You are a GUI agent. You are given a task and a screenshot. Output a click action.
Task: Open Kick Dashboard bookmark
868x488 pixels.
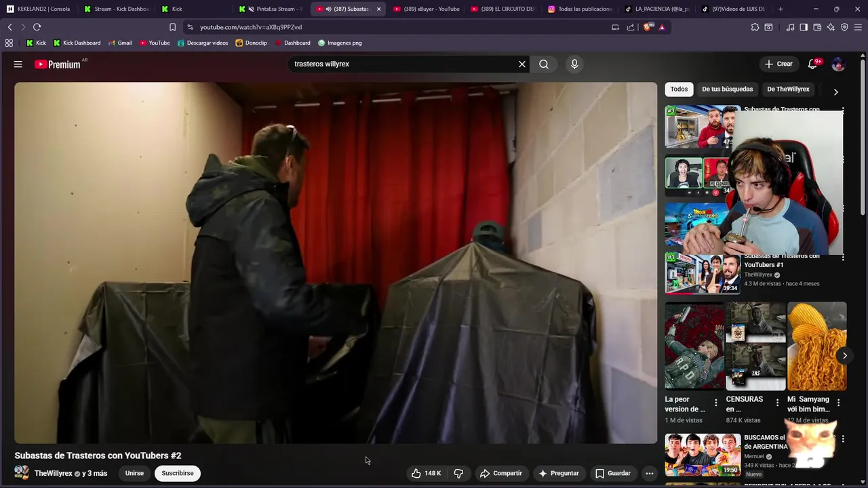(77, 43)
